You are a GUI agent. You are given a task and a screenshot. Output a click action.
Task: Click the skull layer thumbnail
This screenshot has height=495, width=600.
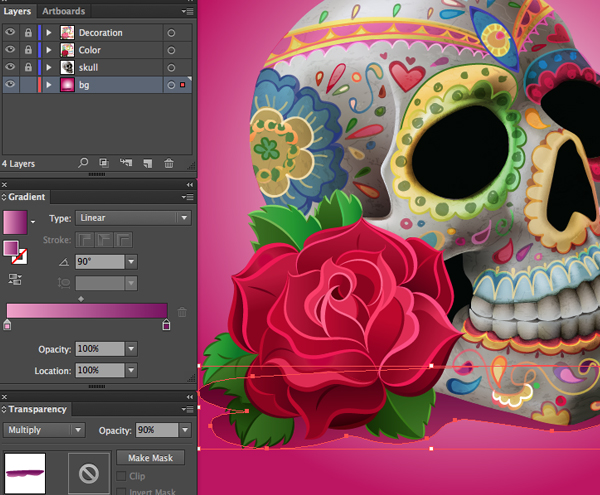pos(67,67)
